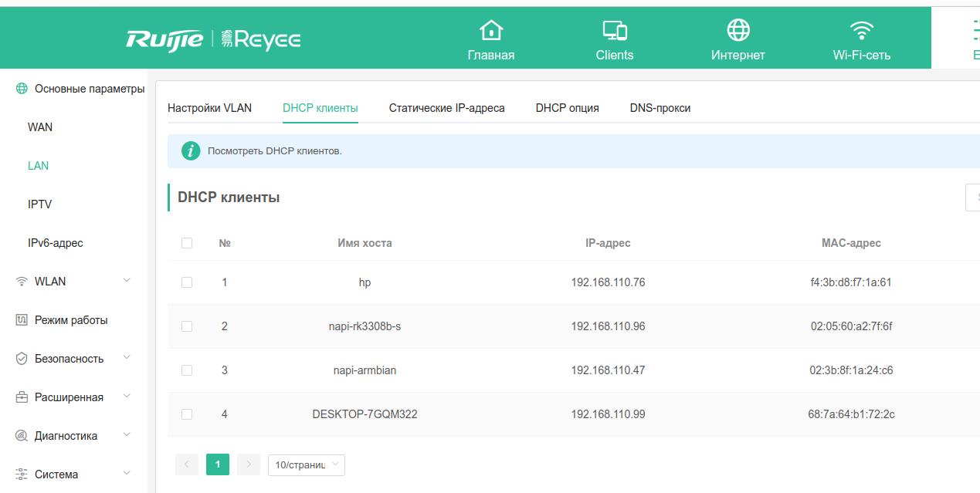Open the 10/страниц page size dropdown
Viewport: 980px width, 493px height.
[x=306, y=464]
